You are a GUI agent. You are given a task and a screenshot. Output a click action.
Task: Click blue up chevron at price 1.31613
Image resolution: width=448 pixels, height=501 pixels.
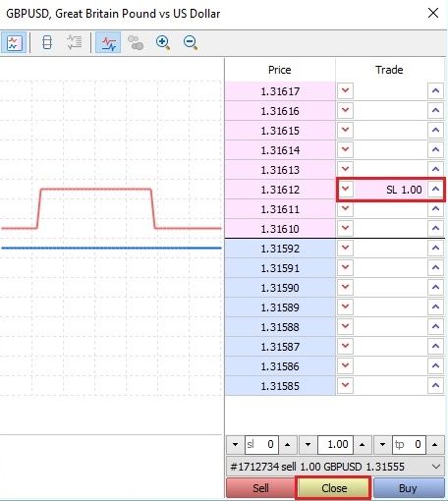435,169
